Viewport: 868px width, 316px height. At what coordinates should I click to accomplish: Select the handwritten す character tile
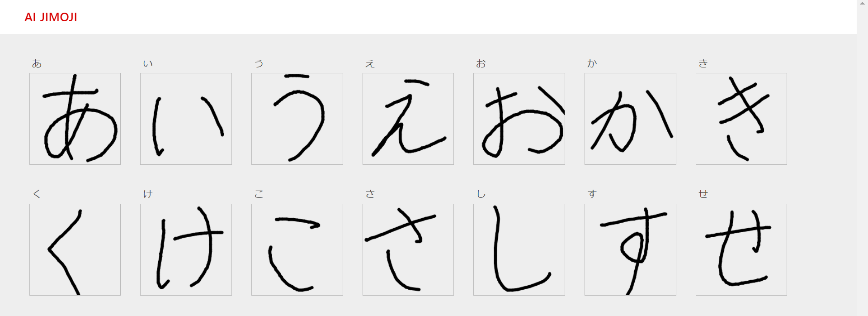pos(630,249)
